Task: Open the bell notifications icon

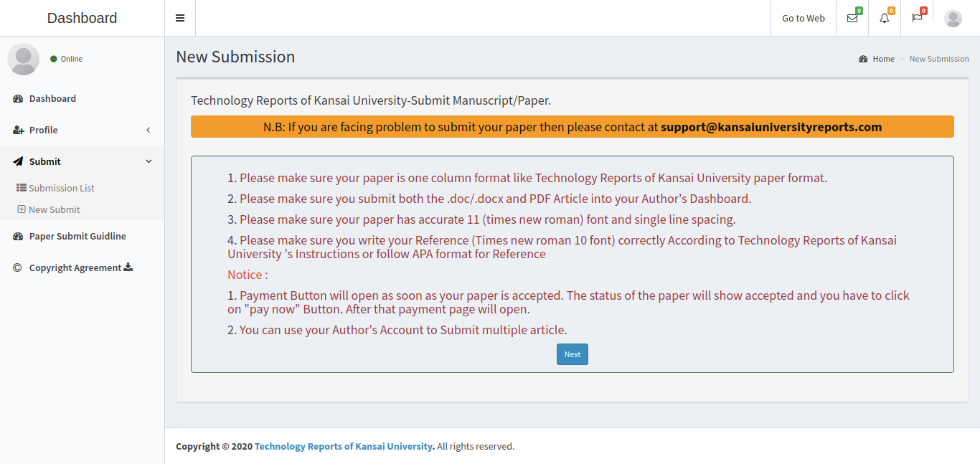Action: point(885,18)
